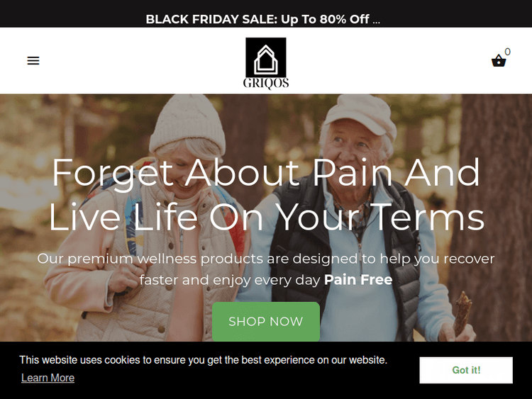Click the cookie notice message text

click(204, 360)
